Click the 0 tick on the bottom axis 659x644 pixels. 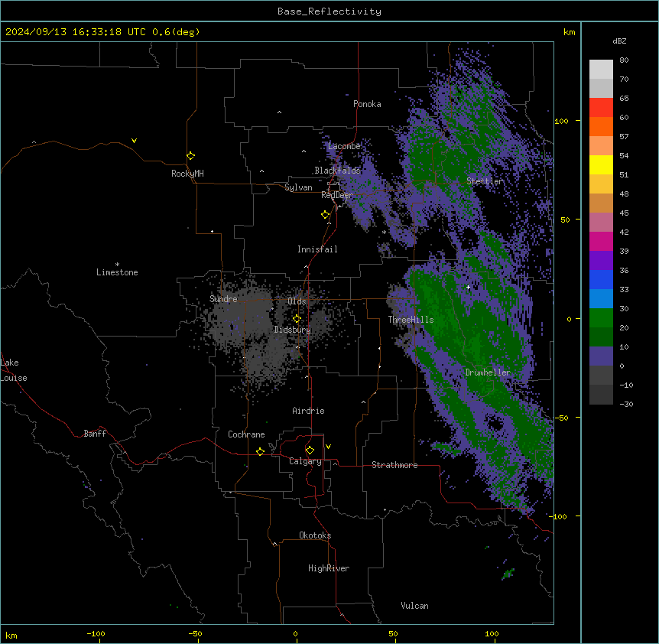tap(295, 633)
